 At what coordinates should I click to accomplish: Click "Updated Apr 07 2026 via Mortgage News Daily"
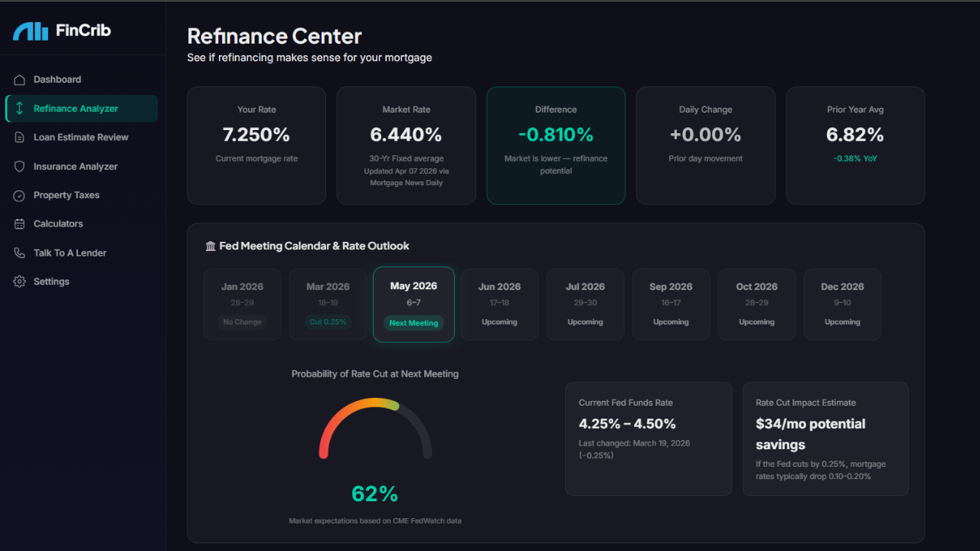406,177
